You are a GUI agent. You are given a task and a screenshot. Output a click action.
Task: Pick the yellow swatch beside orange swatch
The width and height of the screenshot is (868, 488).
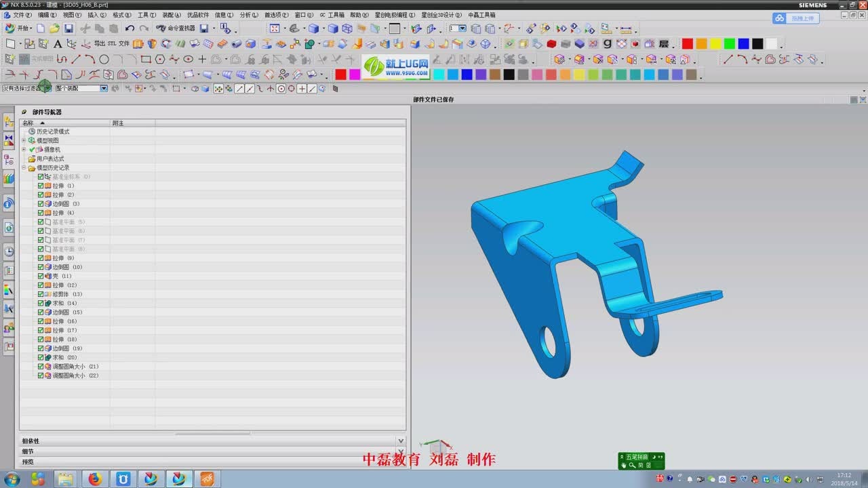(715, 43)
